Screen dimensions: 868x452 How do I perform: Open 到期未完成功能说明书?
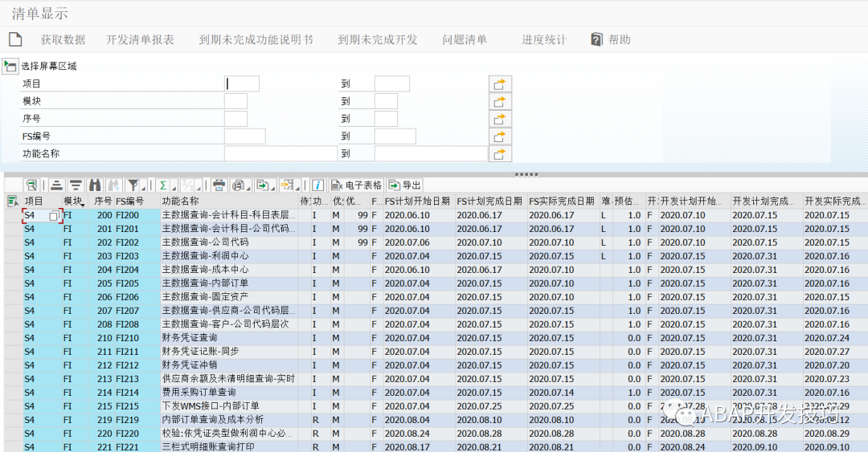click(256, 39)
